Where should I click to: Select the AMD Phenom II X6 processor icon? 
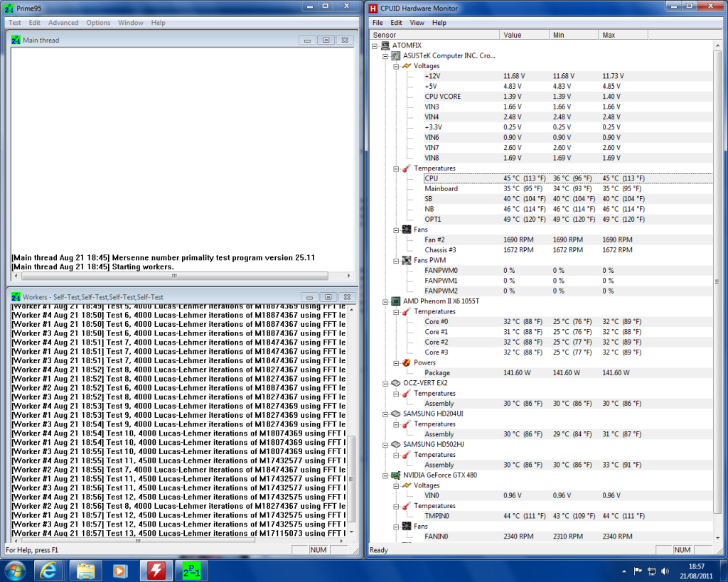pos(396,301)
